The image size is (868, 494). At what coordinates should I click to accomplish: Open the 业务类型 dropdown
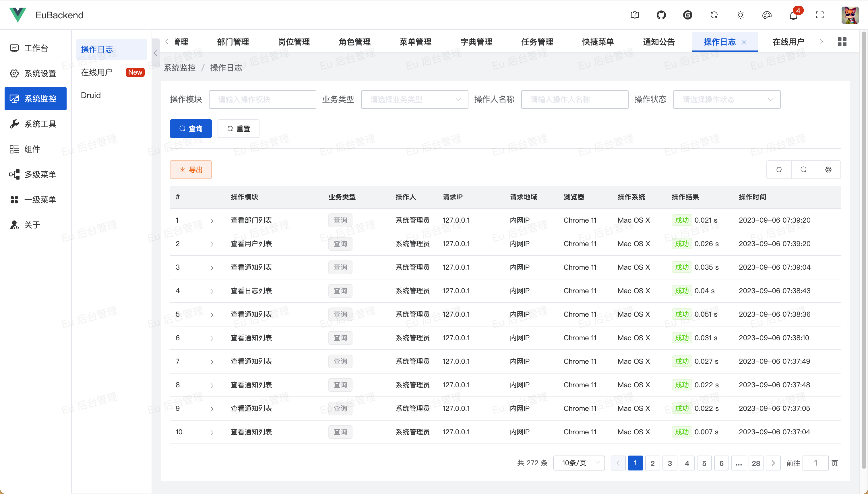click(414, 100)
